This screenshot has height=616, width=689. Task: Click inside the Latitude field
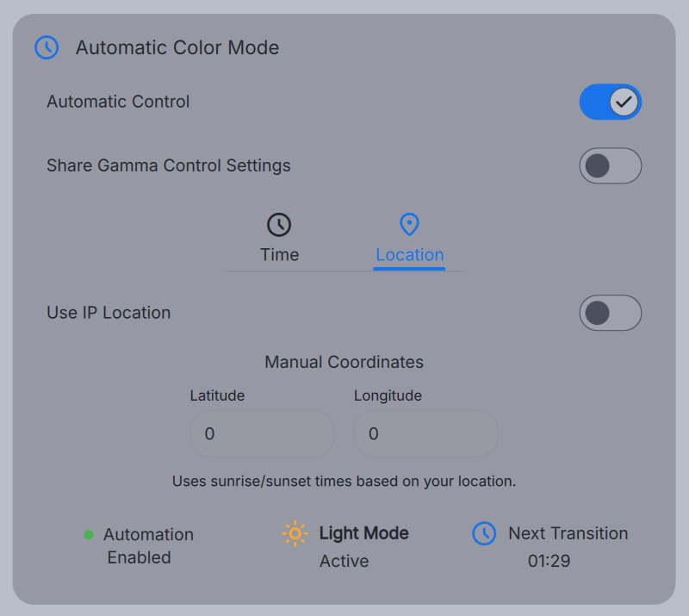(x=262, y=433)
